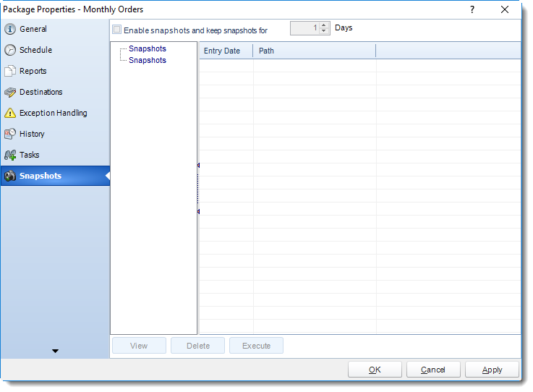Screen dimensions: 533x392
Task: Enable the snapshots checkbox
Action: [x=116, y=30]
